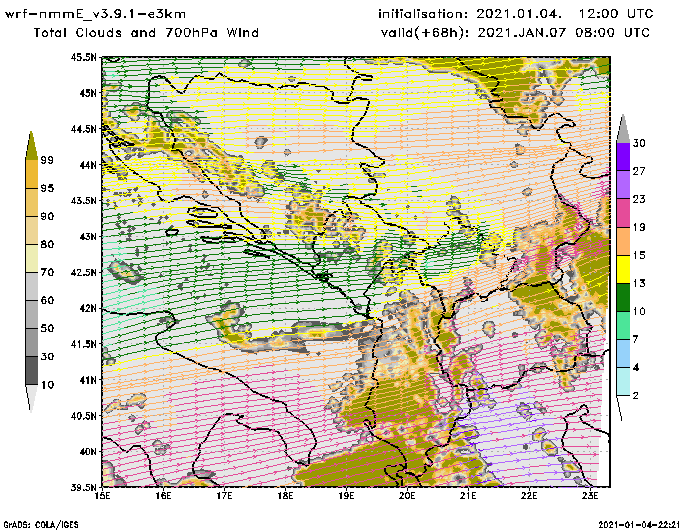Select the light purple 23–27 wind swatch

tap(623, 185)
